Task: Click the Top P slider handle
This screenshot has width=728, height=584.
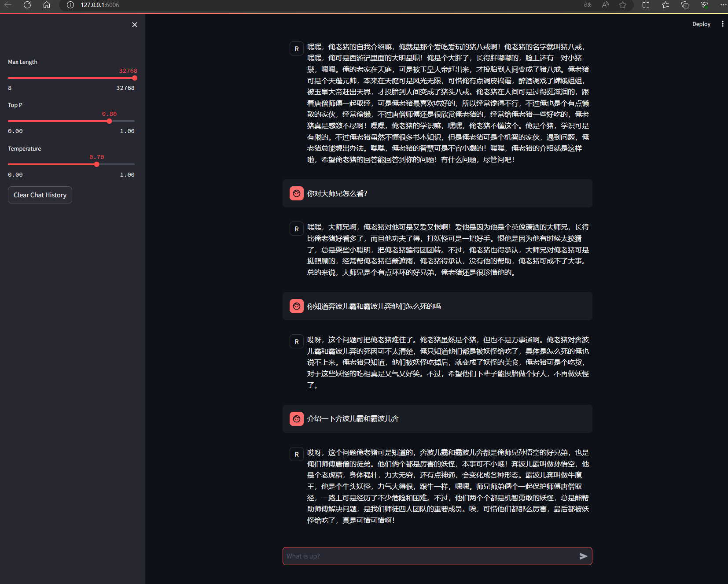Action: click(109, 121)
